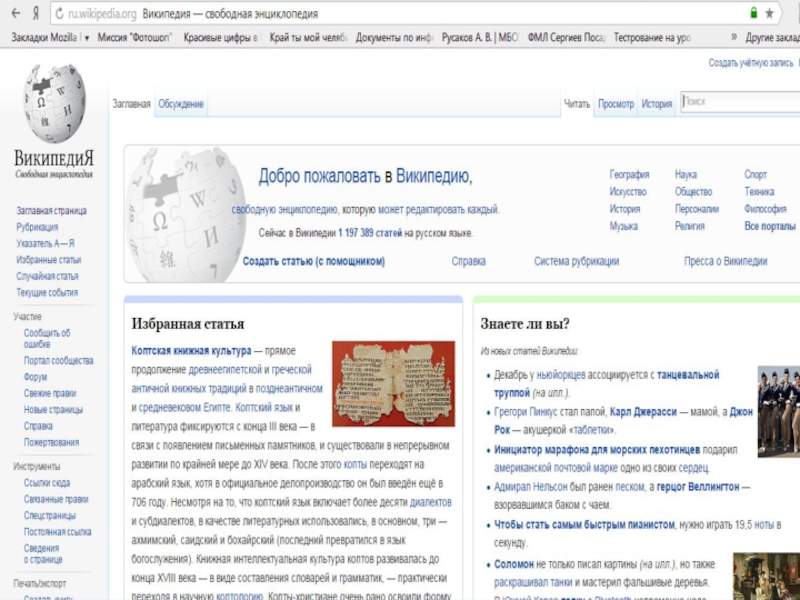The image size is (800, 600).
Task: Click the Coptic manuscript thumbnail image
Action: click(x=393, y=384)
